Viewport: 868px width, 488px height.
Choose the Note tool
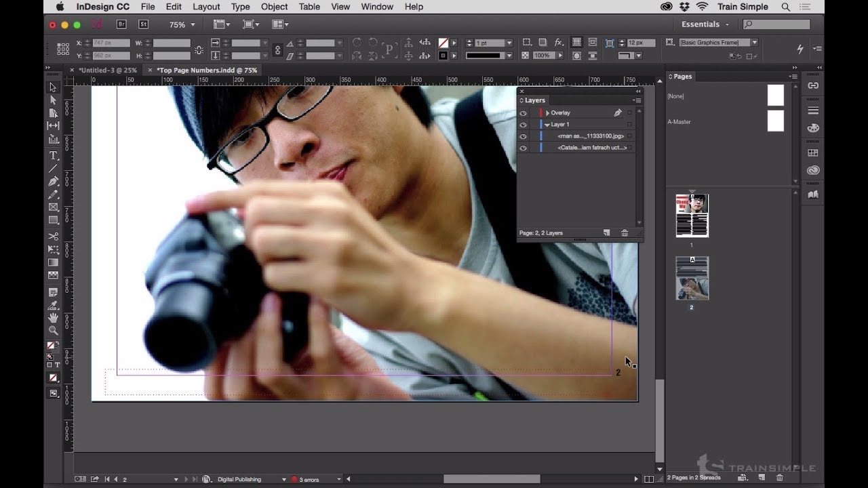[x=53, y=292]
